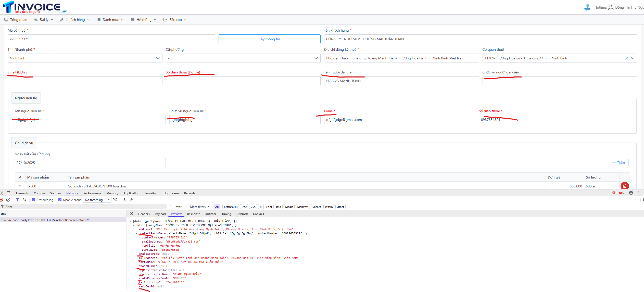Expand the Khách hàng menu
Image resolution: width=644 pixels, height=292 pixels.
[x=75, y=20]
